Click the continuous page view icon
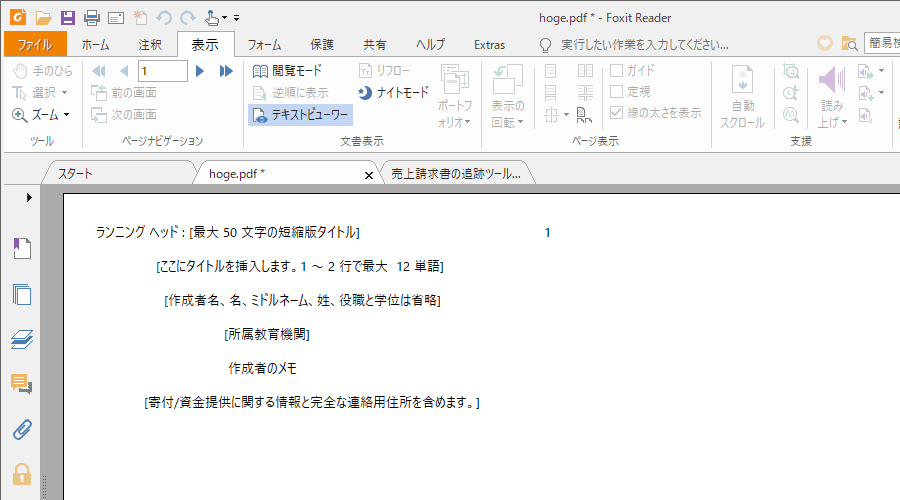Viewport: 900px width, 500px height. coord(550,92)
